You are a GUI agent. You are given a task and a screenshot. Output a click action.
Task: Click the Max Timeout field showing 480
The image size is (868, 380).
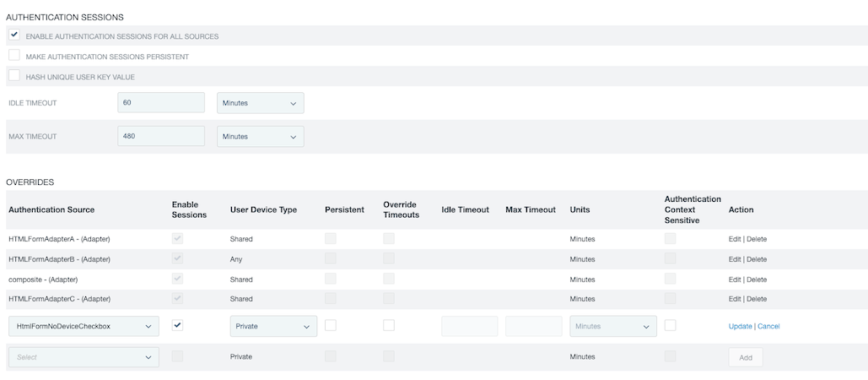tap(161, 136)
